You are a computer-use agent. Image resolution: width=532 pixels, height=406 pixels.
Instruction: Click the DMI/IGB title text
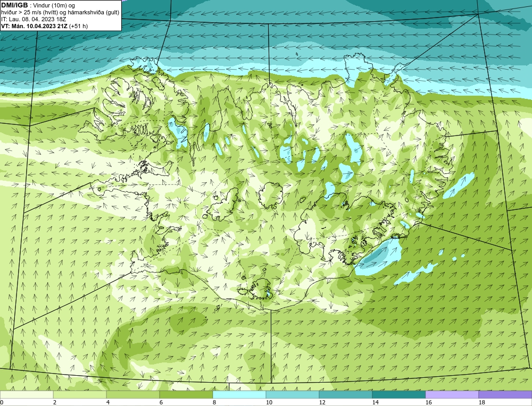[x=14, y=5]
